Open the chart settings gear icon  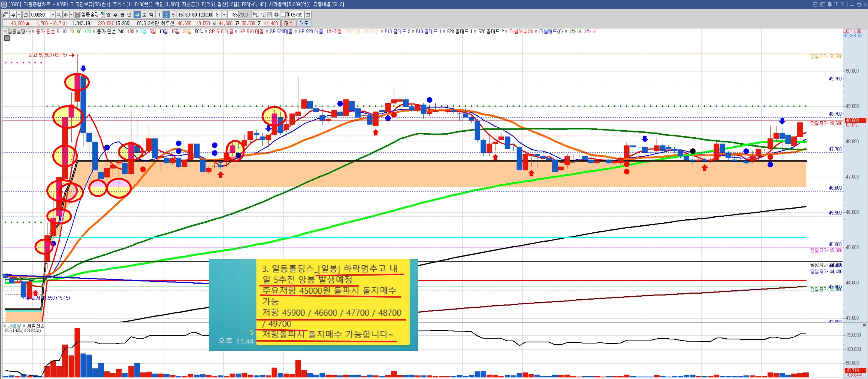(x=276, y=15)
